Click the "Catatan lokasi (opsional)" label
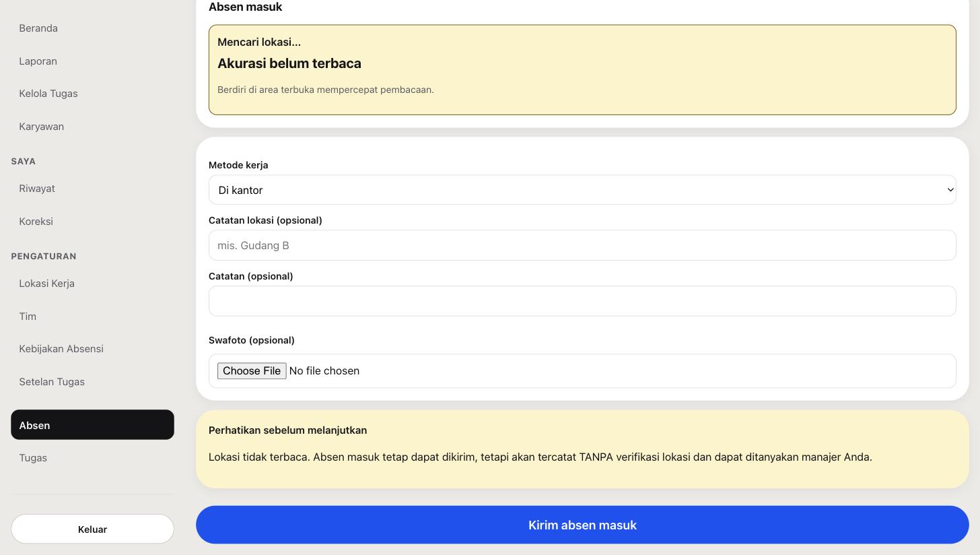 click(x=265, y=220)
